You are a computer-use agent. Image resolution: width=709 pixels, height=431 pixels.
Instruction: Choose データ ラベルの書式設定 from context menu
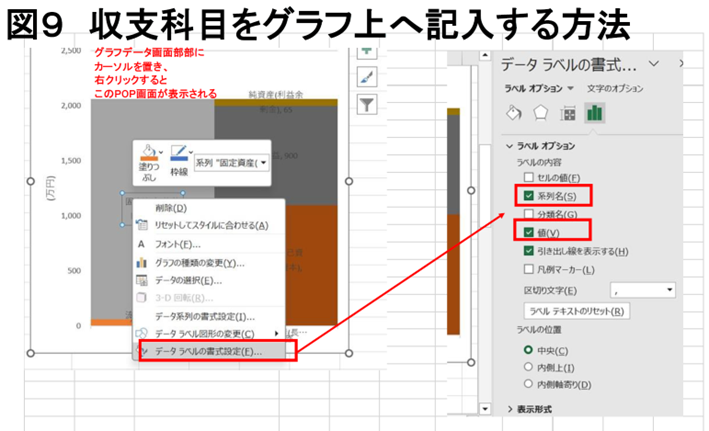point(212,351)
